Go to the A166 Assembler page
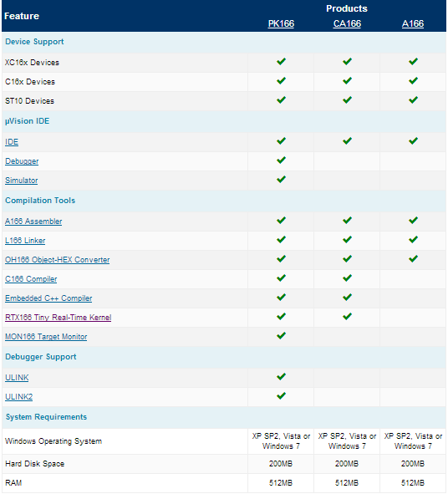This screenshot has width=448, height=494. (x=33, y=222)
